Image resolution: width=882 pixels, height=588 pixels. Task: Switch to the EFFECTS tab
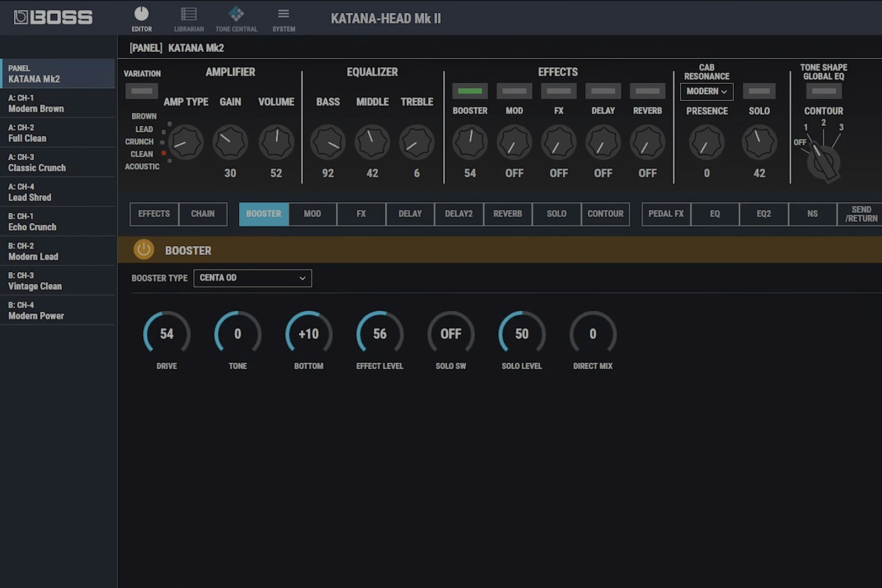tap(154, 214)
